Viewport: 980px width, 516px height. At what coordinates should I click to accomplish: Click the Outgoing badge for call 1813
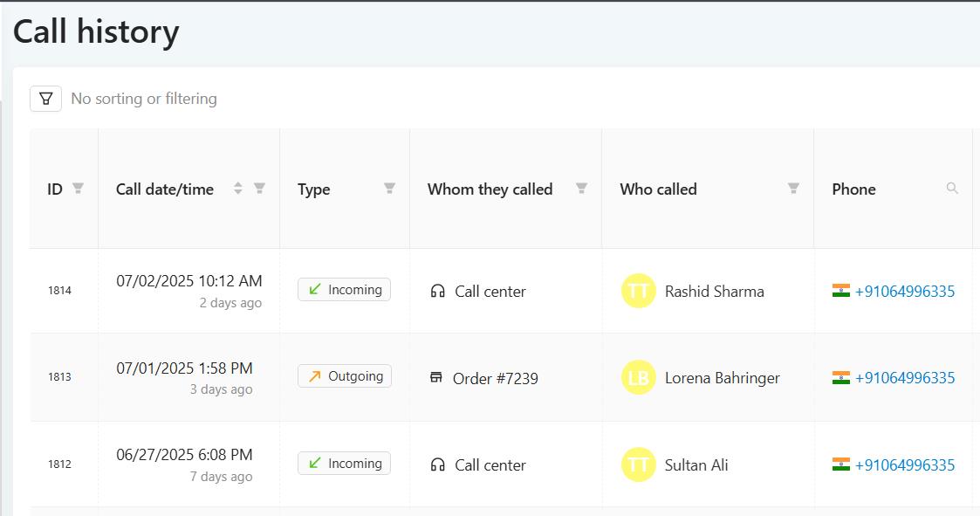(x=345, y=376)
